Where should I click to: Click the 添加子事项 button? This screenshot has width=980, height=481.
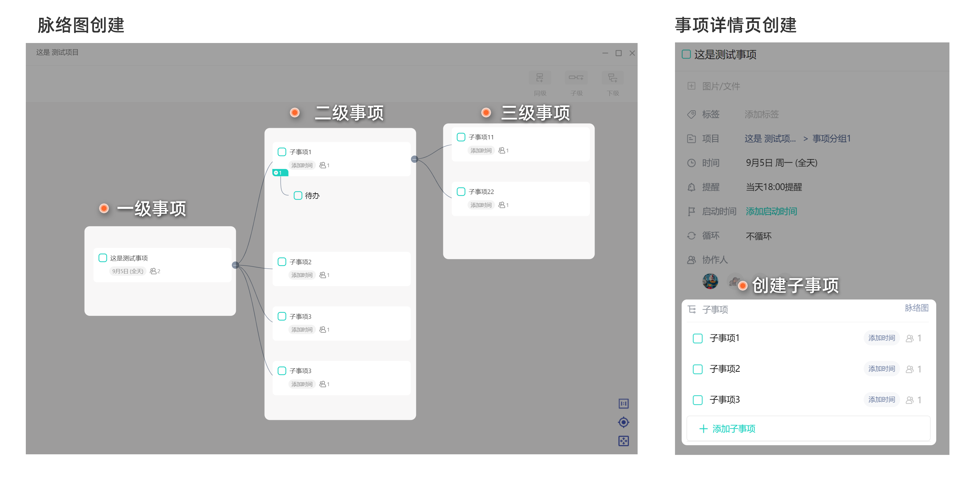(x=728, y=429)
